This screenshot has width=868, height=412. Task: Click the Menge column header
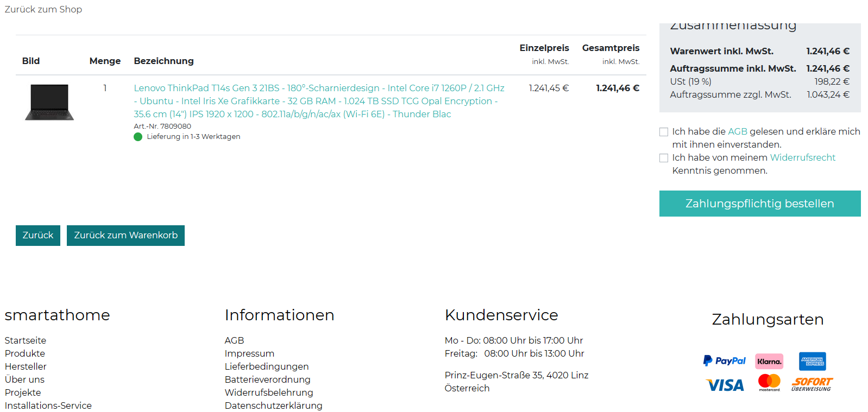(105, 61)
